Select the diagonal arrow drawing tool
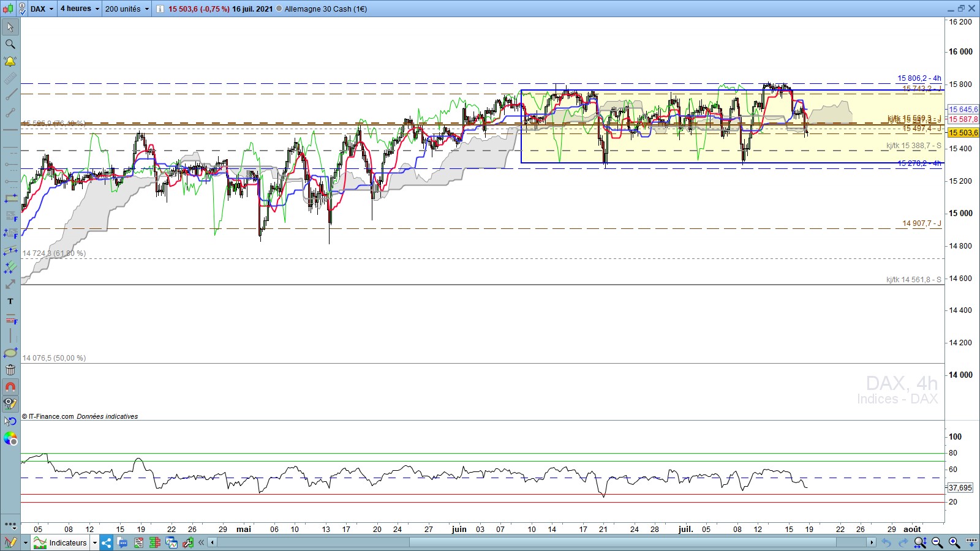 pos(10,284)
